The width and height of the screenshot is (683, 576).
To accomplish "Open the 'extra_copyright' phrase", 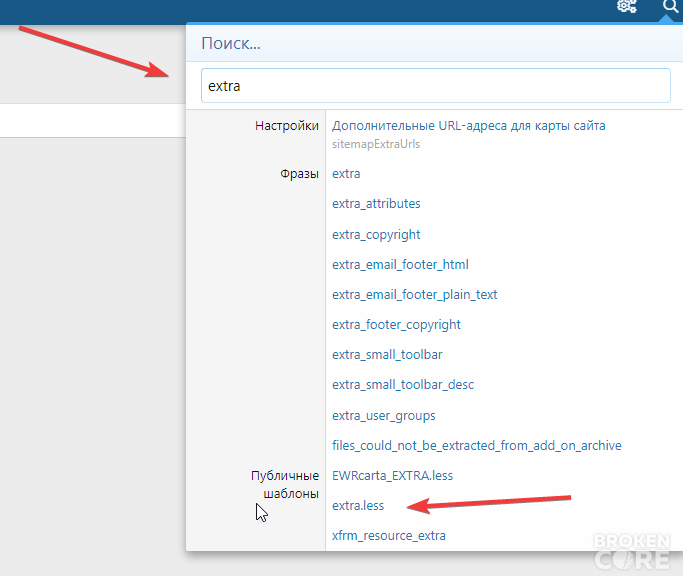I will coord(376,234).
